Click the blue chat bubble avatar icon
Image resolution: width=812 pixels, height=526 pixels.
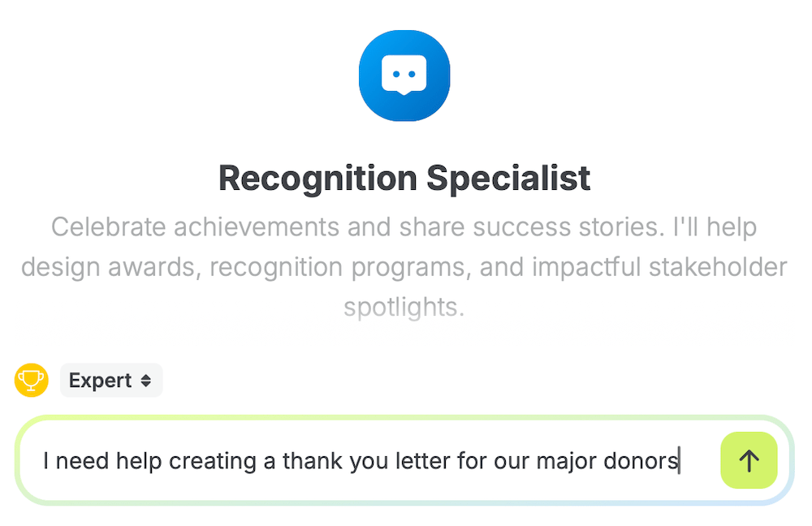coord(404,75)
